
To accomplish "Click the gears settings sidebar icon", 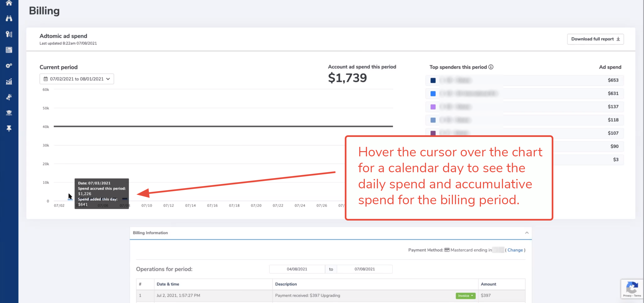I will [x=9, y=66].
